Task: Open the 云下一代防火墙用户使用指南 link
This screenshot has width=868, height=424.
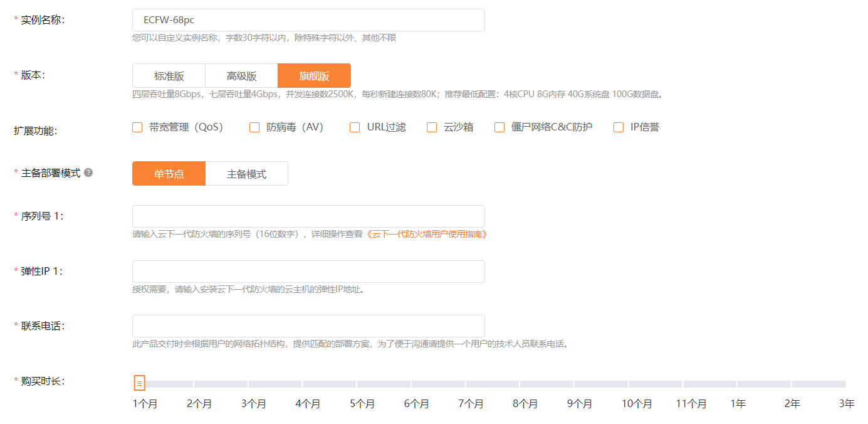Action: (427, 234)
